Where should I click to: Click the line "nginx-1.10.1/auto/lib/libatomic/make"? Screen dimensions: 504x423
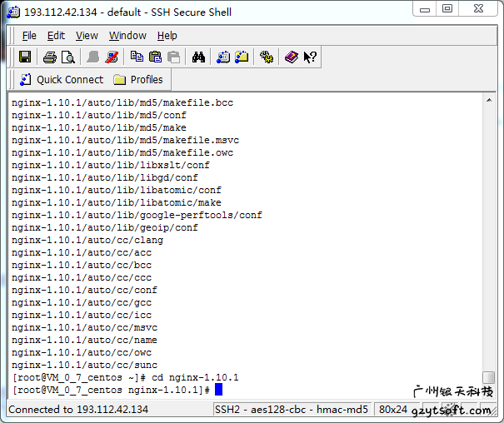point(117,202)
